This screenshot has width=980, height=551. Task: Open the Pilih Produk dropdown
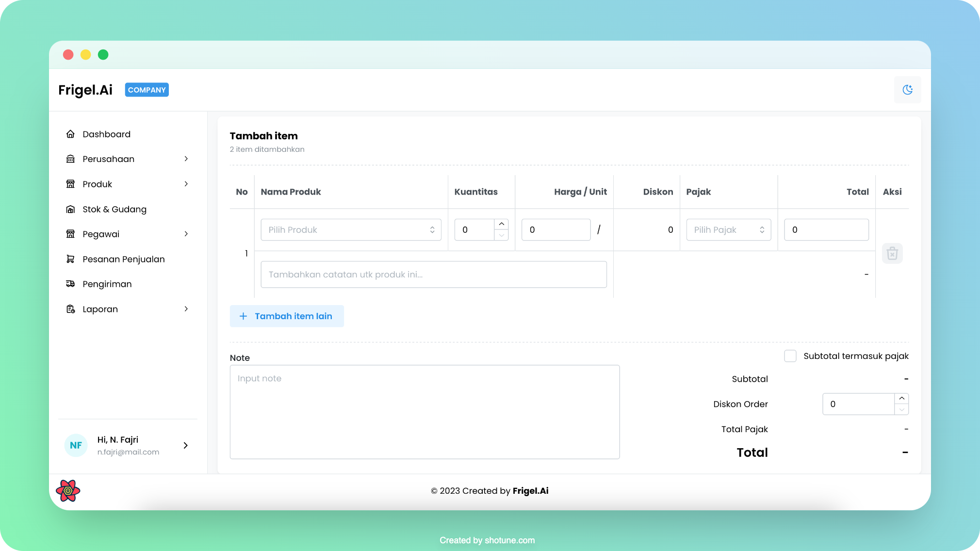click(351, 229)
